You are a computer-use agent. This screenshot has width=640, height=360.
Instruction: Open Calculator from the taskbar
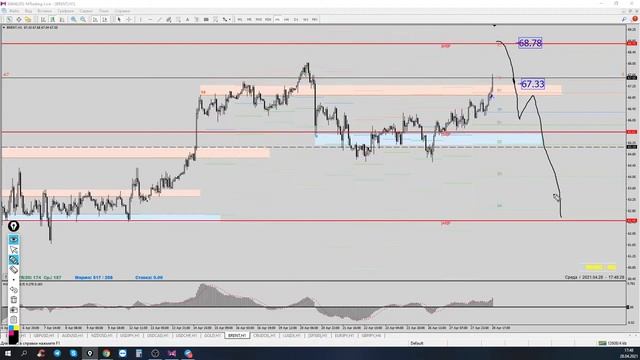139,353
